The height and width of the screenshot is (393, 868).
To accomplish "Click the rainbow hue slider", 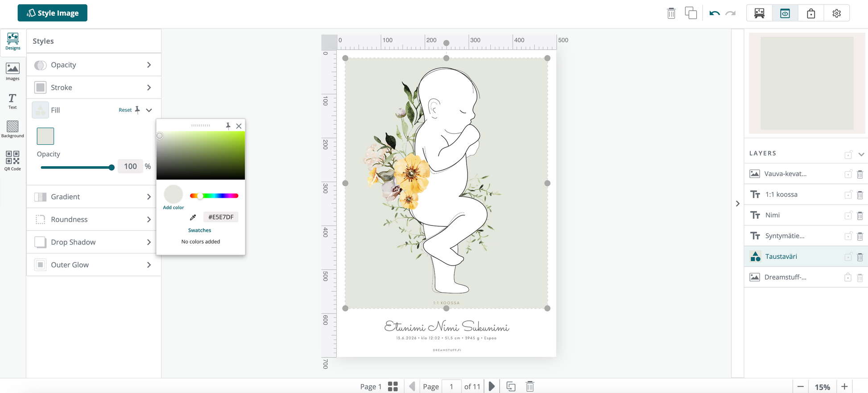I will pos(214,196).
